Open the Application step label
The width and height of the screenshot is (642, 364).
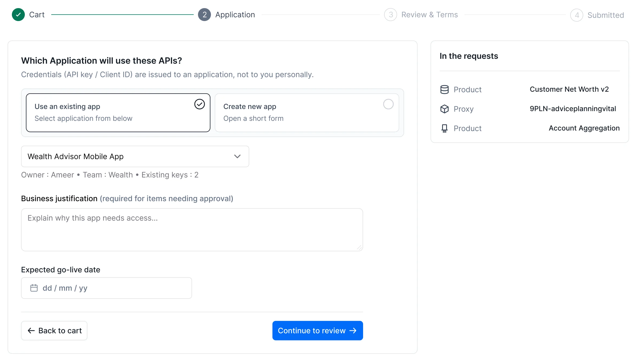tap(235, 15)
